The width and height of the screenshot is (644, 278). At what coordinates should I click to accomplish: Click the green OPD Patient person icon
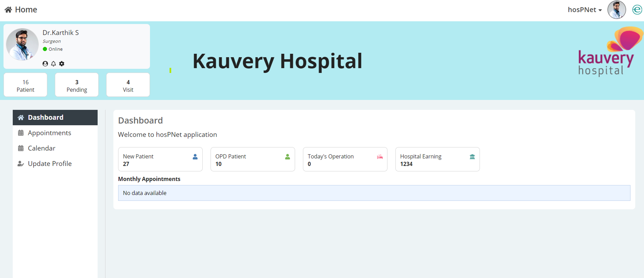(x=287, y=157)
